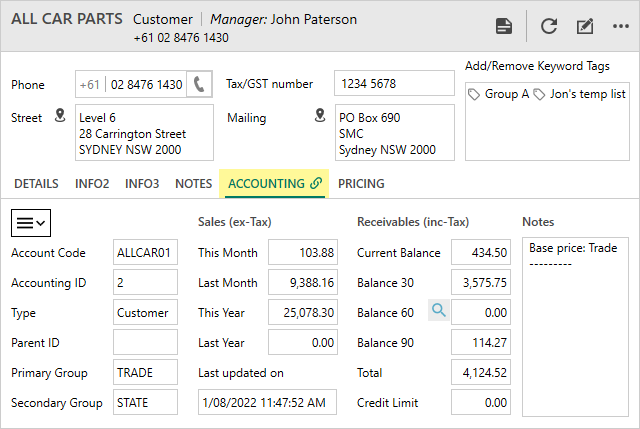
Task: Click the map pin next to Mailing
Action: (x=320, y=116)
